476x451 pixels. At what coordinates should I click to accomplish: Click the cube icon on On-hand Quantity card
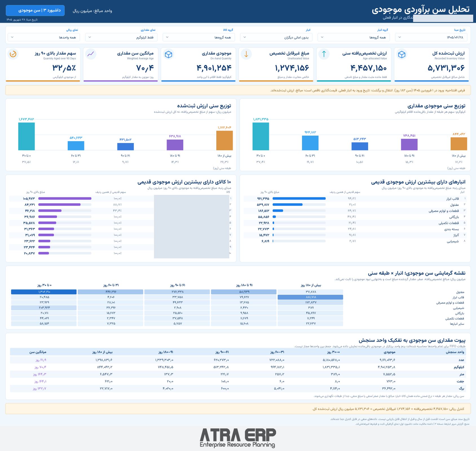(x=169, y=54)
